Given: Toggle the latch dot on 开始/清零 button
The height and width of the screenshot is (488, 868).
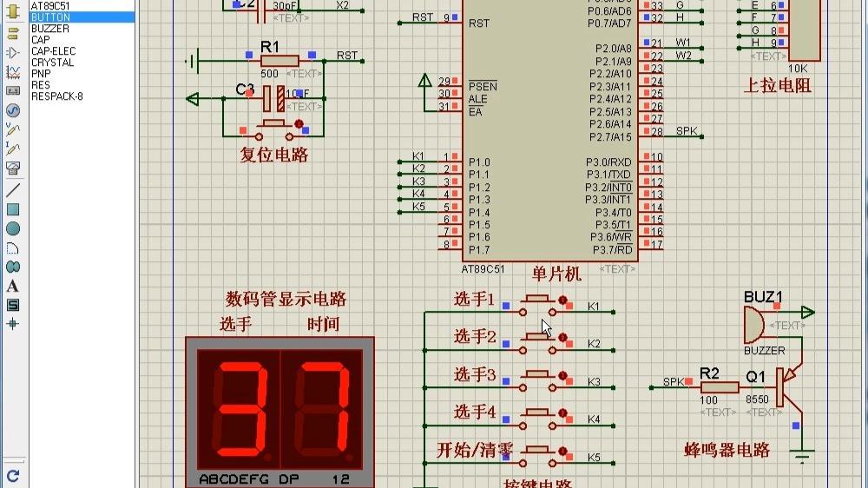Looking at the screenshot, I should (562, 452).
